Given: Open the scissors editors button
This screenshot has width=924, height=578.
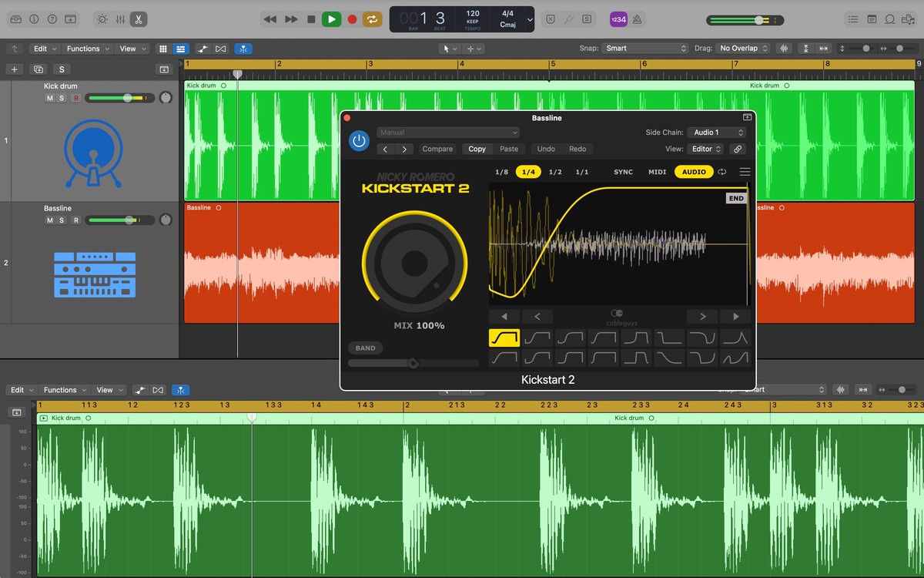Looking at the screenshot, I should 138,19.
